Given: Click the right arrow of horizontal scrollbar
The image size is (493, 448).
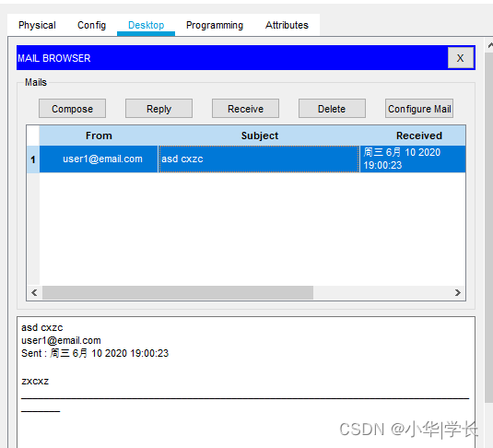Looking at the screenshot, I should pyautogui.click(x=458, y=292).
